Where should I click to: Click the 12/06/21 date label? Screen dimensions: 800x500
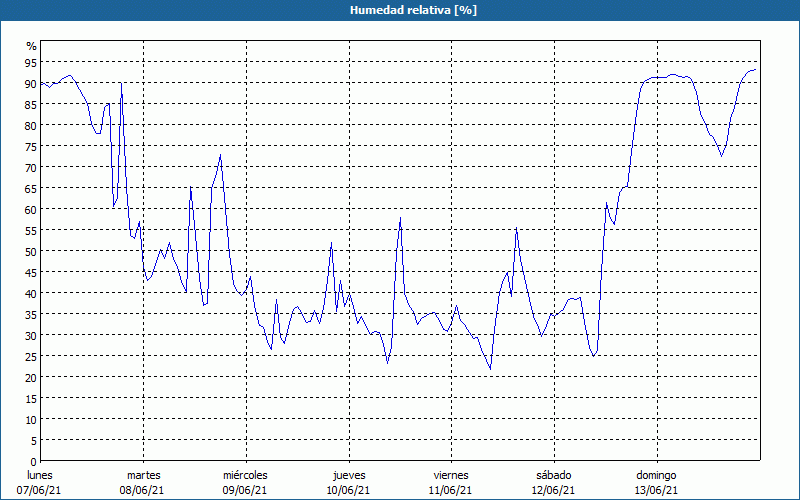click(x=553, y=490)
